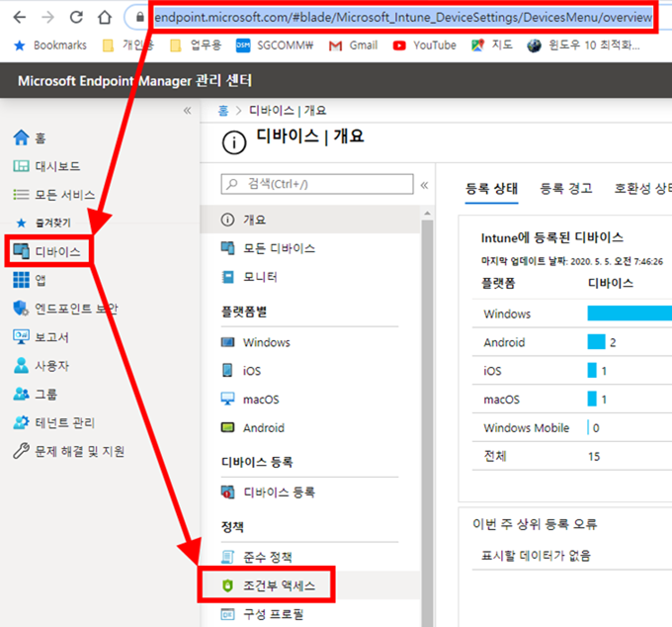Reload the page with refresh icon
672x627 pixels.
pos(76,18)
